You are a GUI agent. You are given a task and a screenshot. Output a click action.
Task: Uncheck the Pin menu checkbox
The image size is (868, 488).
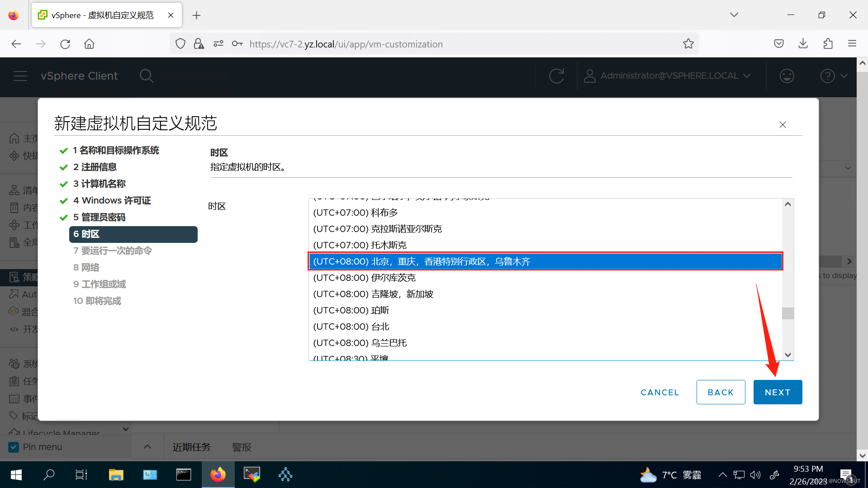pyautogui.click(x=14, y=446)
